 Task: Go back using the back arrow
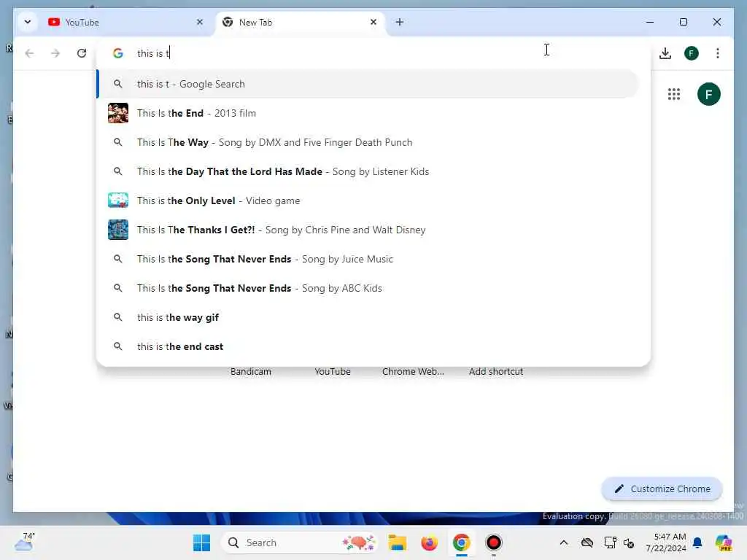click(29, 53)
